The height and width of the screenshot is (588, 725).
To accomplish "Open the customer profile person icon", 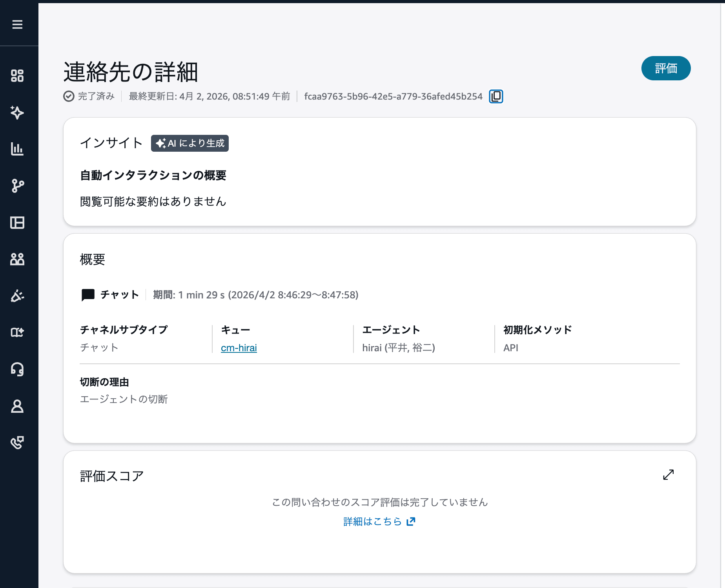I will pyautogui.click(x=18, y=406).
